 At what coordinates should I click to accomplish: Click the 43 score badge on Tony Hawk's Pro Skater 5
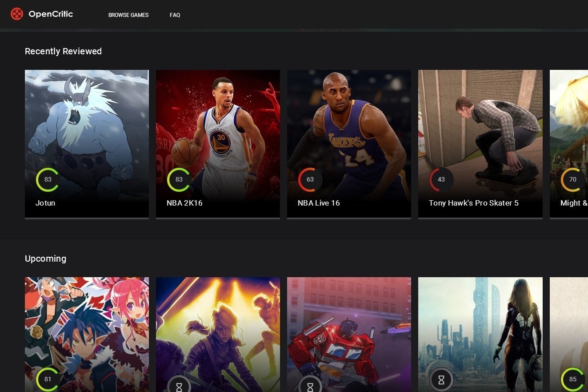click(x=441, y=180)
